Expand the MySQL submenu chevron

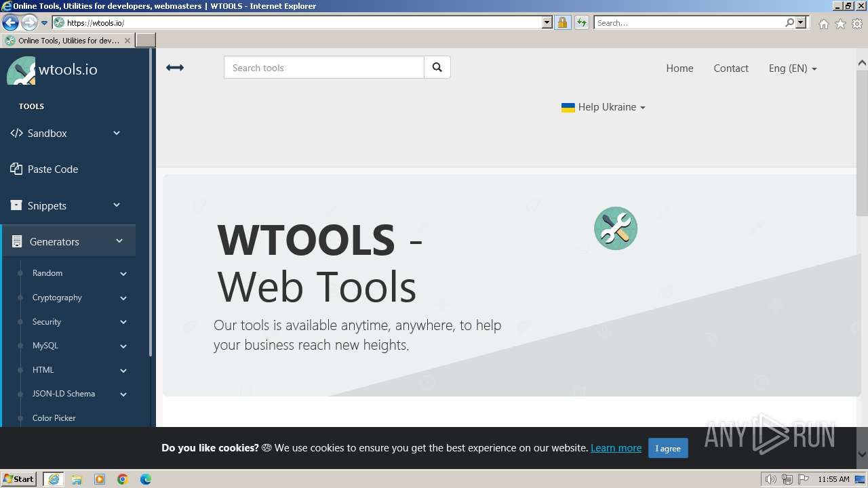click(x=123, y=346)
